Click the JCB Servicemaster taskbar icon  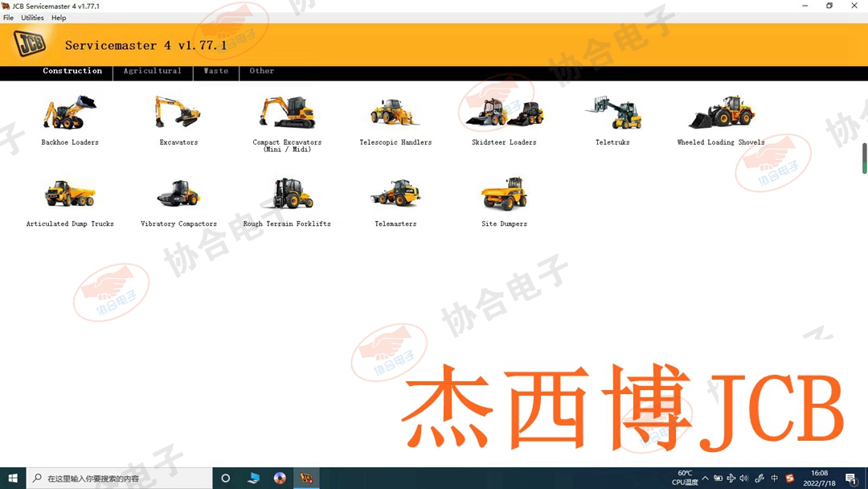[x=306, y=478]
